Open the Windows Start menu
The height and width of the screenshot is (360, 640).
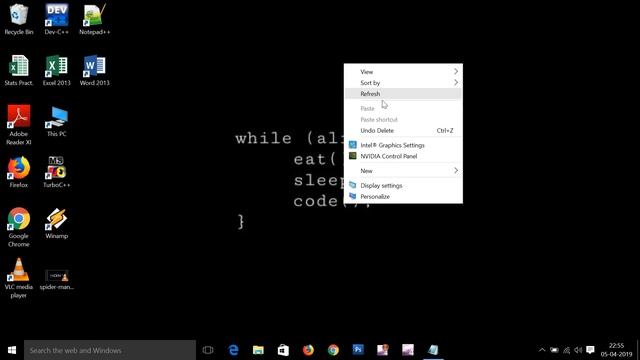[x=12, y=350]
